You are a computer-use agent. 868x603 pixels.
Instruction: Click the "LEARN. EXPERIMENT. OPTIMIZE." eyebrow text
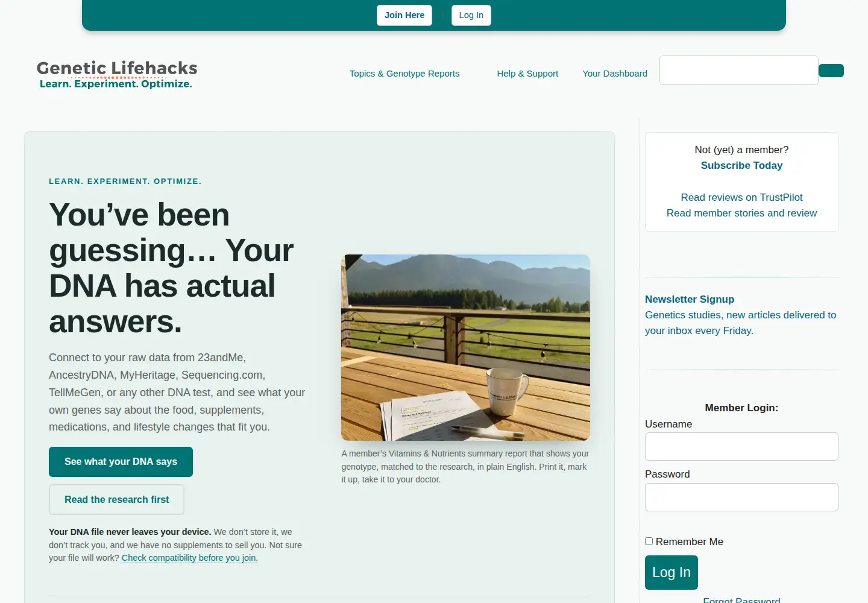pyautogui.click(x=125, y=181)
